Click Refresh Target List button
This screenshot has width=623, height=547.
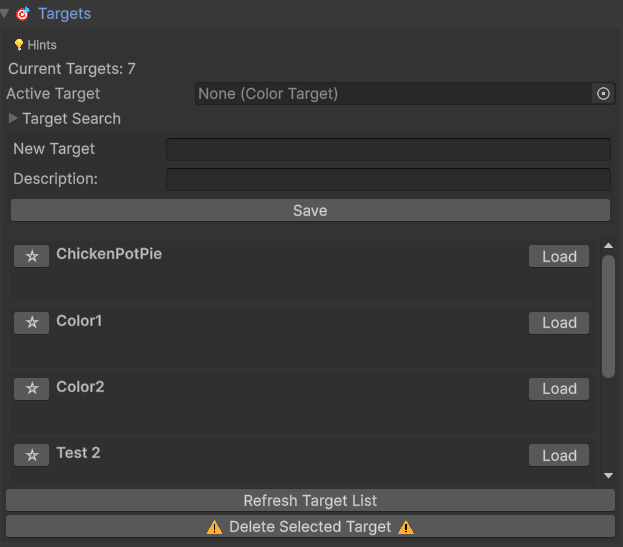click(x=310, y=500)
